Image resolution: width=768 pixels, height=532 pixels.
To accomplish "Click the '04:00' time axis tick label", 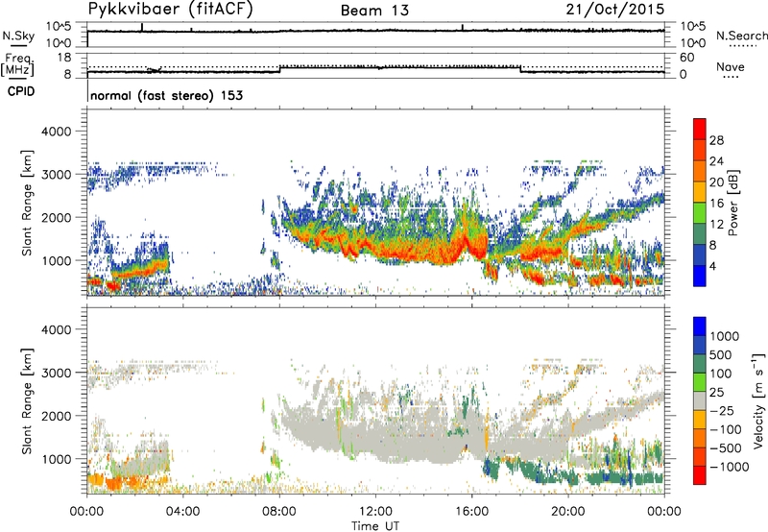I will pos(182,512).
